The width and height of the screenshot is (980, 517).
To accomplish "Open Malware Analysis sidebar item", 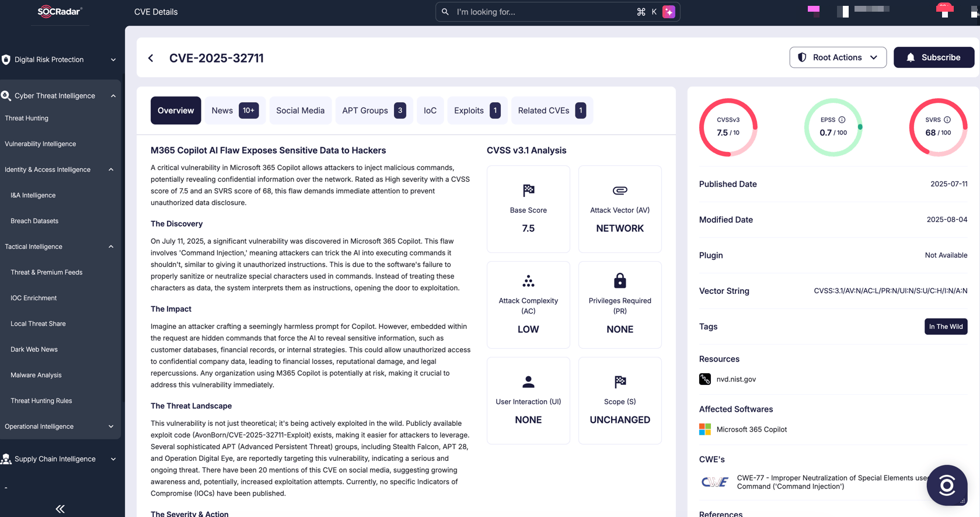I will (x=36, y=375).
